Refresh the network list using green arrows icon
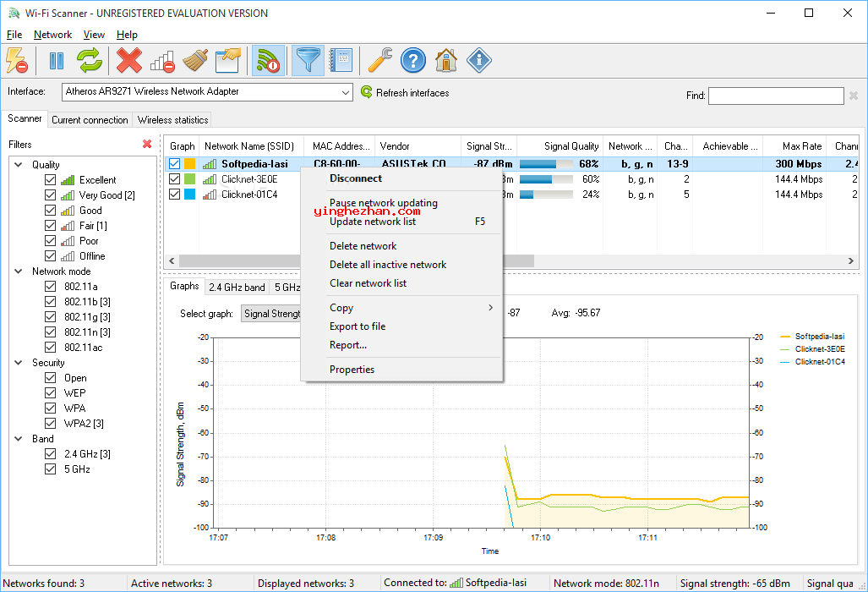Image resolution: width=868 pixels, height=592 pixels. coord(90,60)
